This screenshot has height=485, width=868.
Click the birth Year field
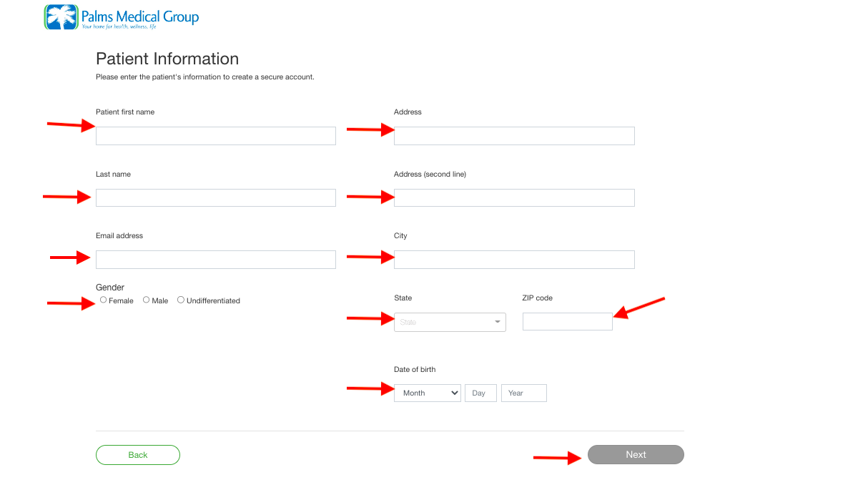pyautogui.click(x=524, y=393)
